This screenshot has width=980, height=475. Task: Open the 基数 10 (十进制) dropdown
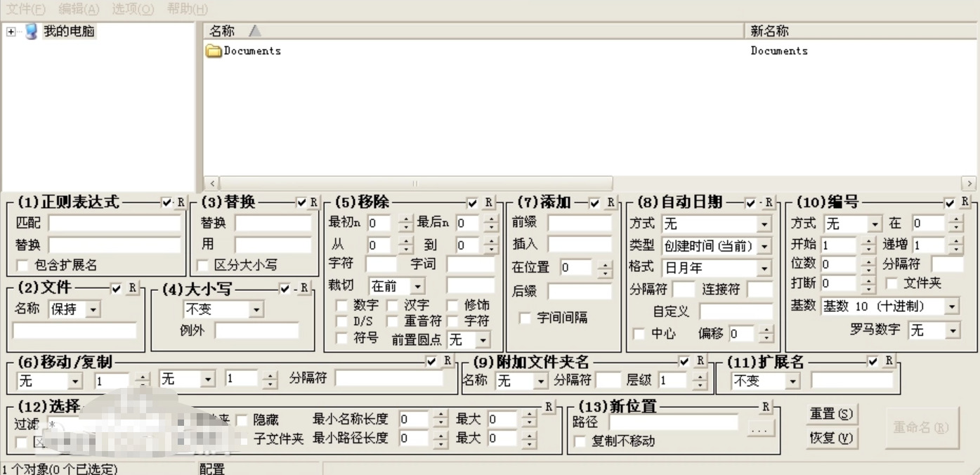(952, 306)
